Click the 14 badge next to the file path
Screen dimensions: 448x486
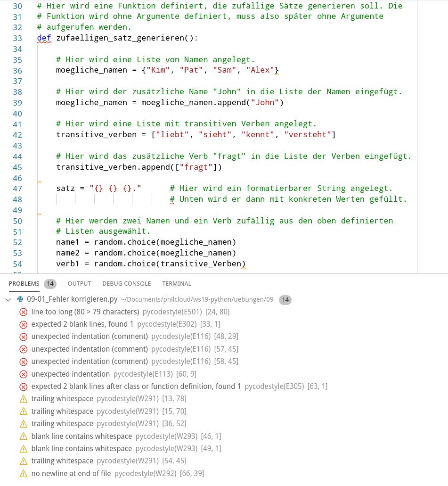click(x=285, y=300)
